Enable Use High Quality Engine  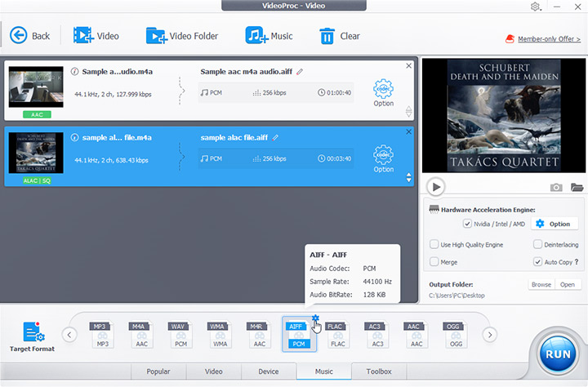pyautogui.click(x=434, y=244)
